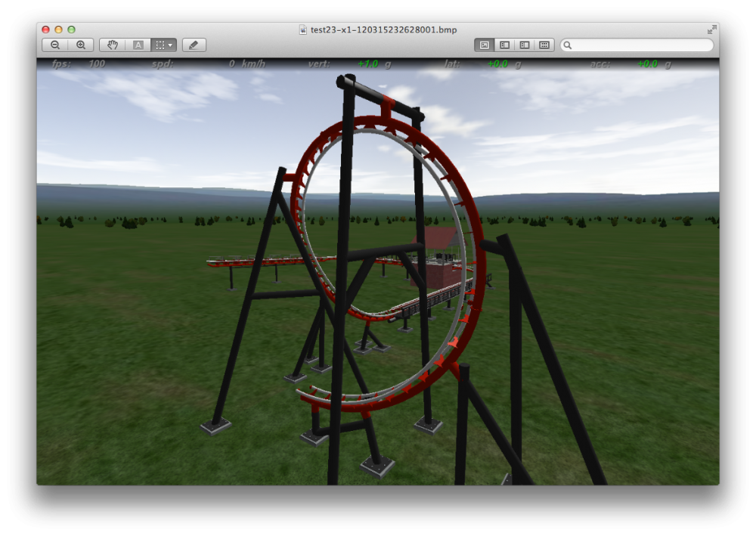Open the rectangular selection tool dropdown
This screenshot has width=756, height=536.
[x=164, y=45]
